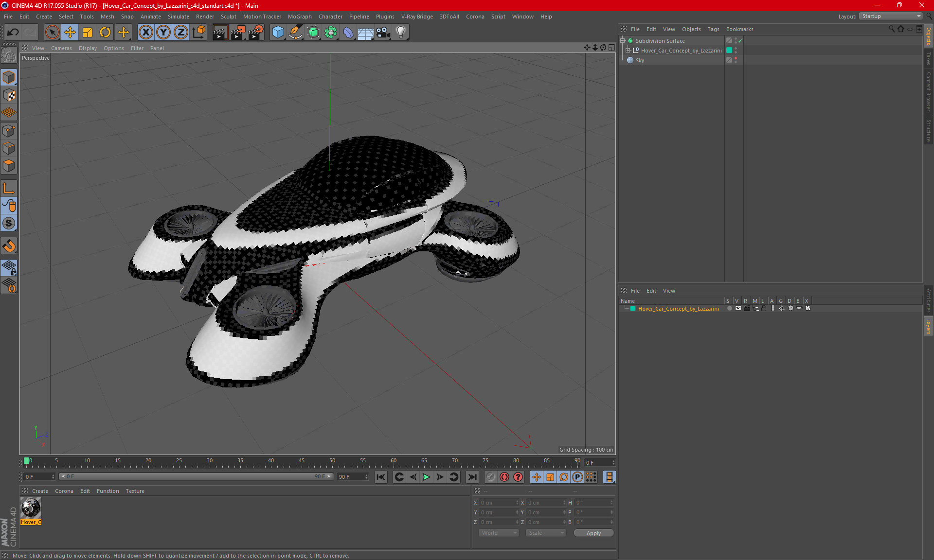Click the coordinate system toggle icon

pyautogui.click(x=198, y=32)
